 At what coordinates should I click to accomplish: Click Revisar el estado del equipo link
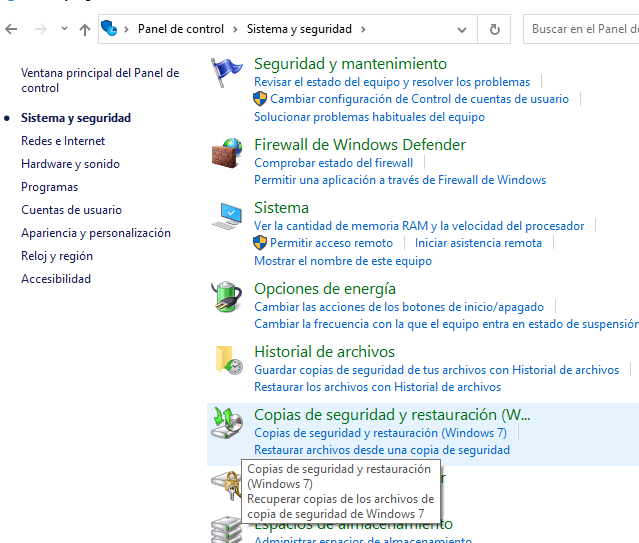point(392,82)
